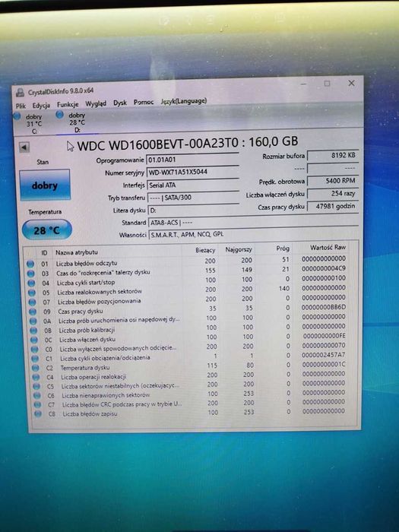
Task: Open the Pomoc menu
Action: 144,102
